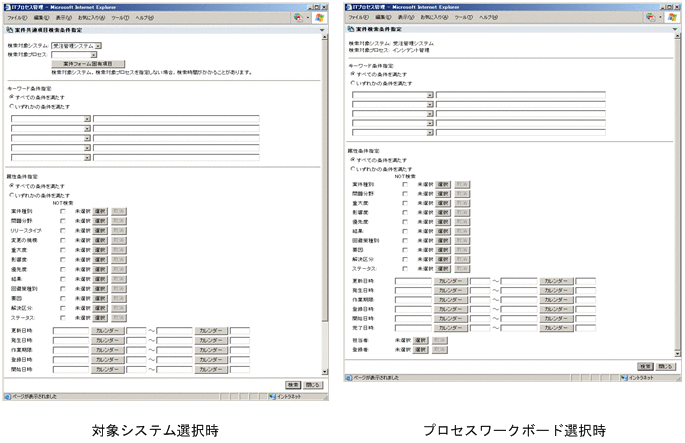Check NOT検索 box for リリースタイプ row
Screen dimensions: 685x443
click(63, 231)
